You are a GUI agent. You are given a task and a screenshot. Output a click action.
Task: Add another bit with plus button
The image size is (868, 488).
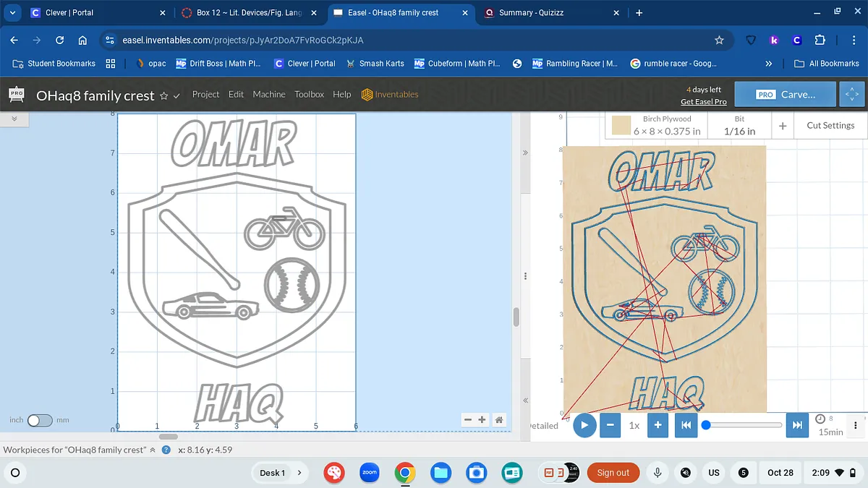point(783,126)
